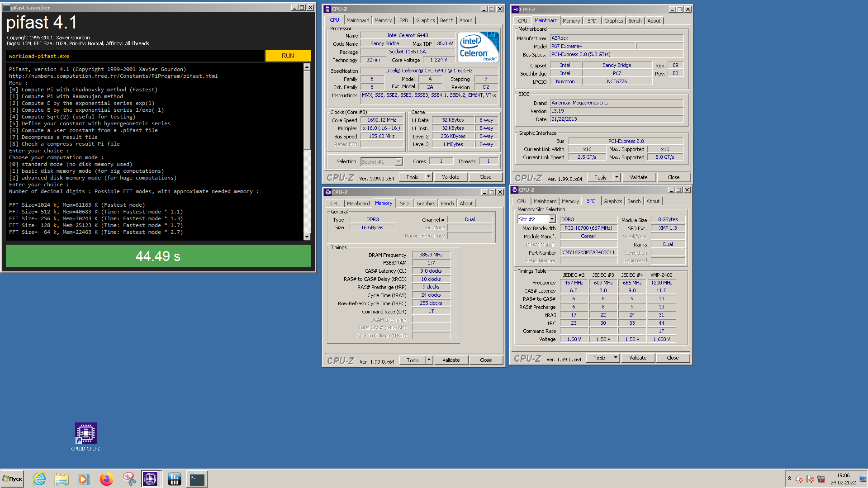Open the CPUID CPU-Z desktop shortcut
Viewport: 868px width, 488px height.
tap(85, 437)
